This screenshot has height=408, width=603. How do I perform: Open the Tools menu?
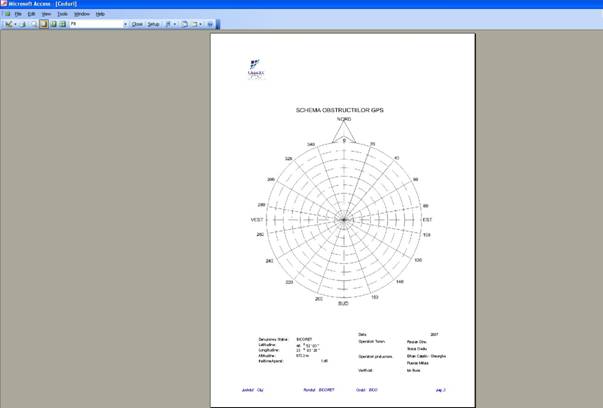coord(62,14)
